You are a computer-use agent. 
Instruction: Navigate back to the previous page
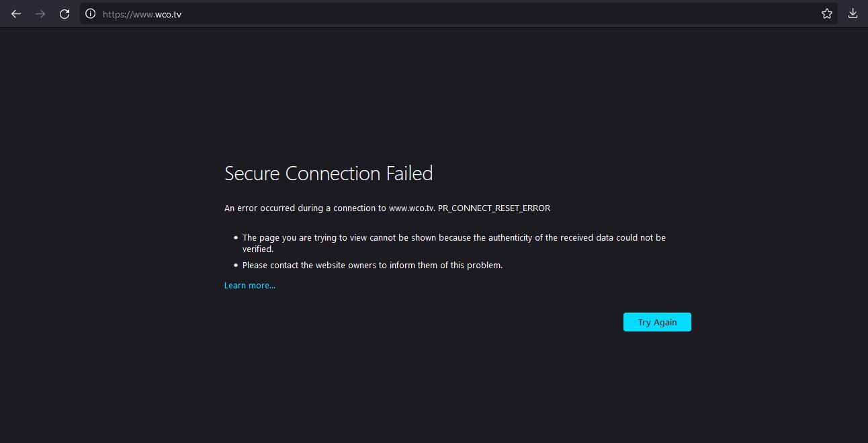(16, 13)
